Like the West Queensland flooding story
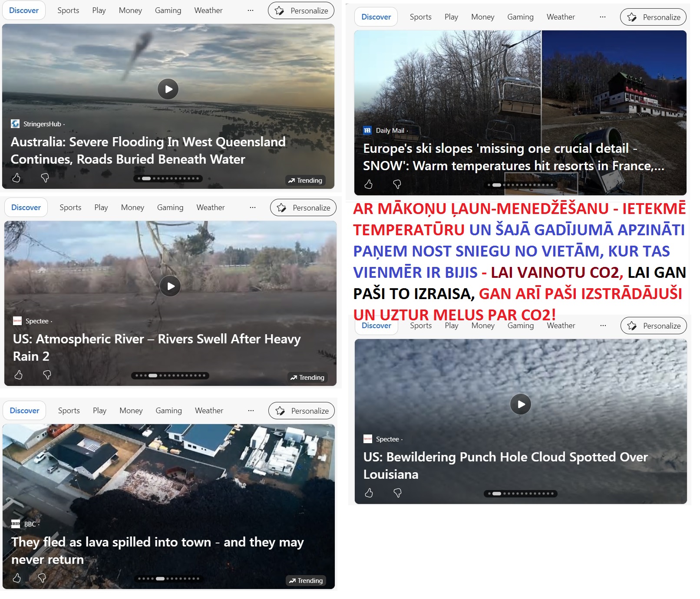Image resolution: width=700 pixels, height=599 pixels. point(16,178)
